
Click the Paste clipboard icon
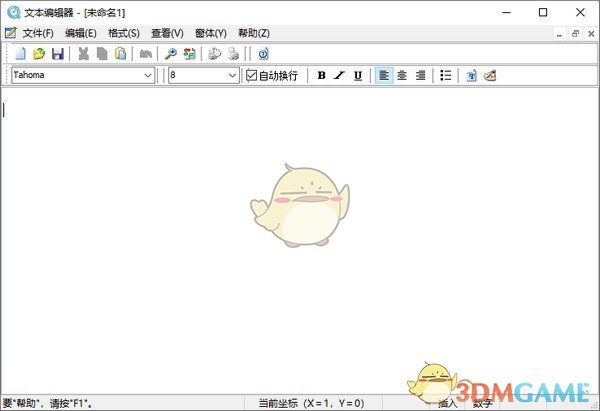121,54
